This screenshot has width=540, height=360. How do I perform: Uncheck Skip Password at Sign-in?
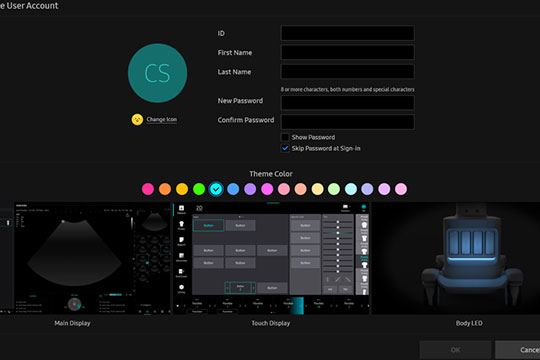285,148
